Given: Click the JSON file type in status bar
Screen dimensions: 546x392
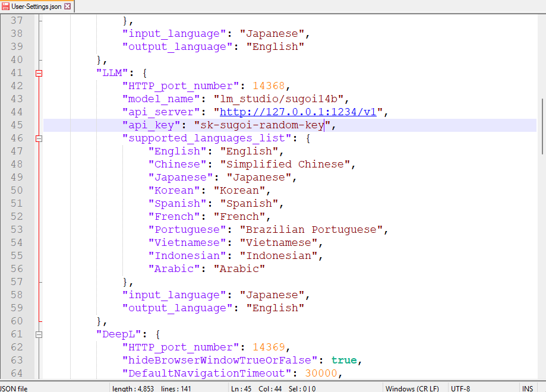Looking at the screenshot, I should [13, 388].
